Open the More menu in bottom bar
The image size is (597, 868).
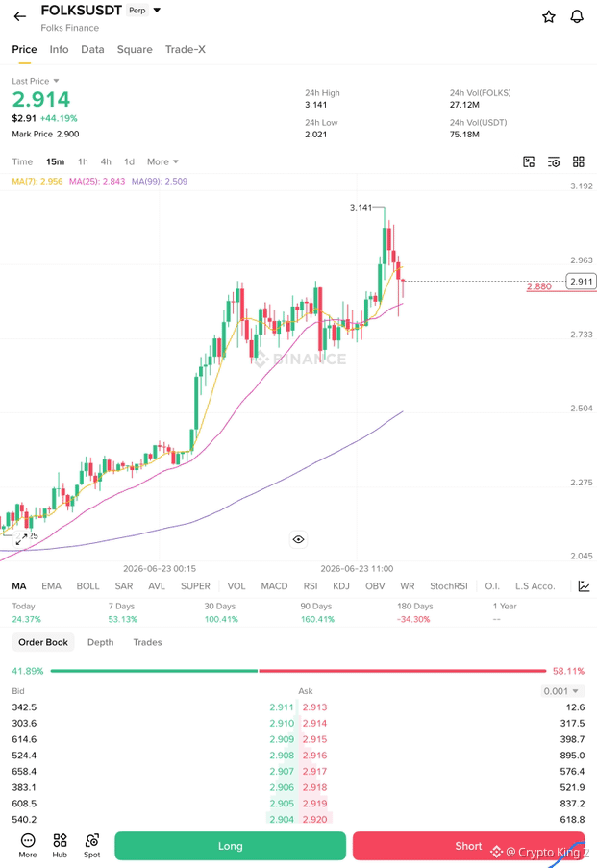pos(28,845)
